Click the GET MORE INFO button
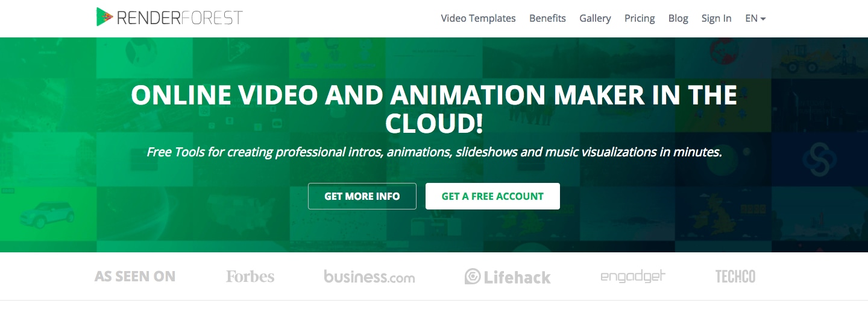868x329 pixels. (x=362, y=196)
